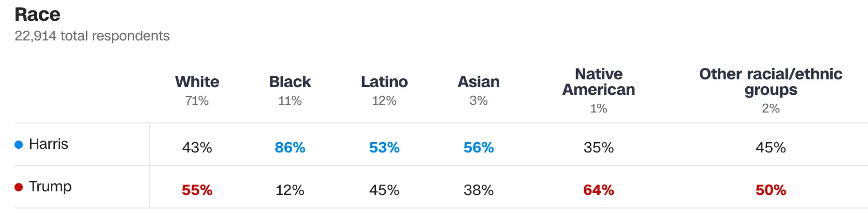Screen dimensions: 868x223
Task: Click the Race section title
Action: (37, 15)
